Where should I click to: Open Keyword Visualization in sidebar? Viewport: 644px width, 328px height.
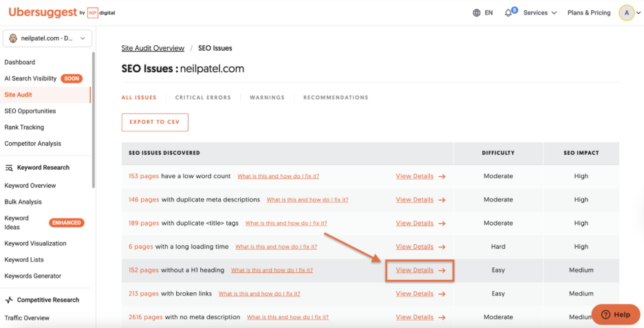35,243
